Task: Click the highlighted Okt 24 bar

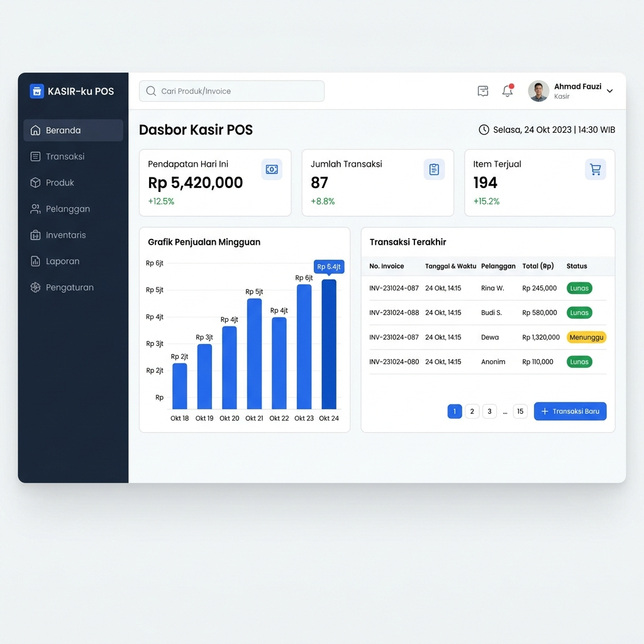Action: pyautogui.click(x=329, y=344)
